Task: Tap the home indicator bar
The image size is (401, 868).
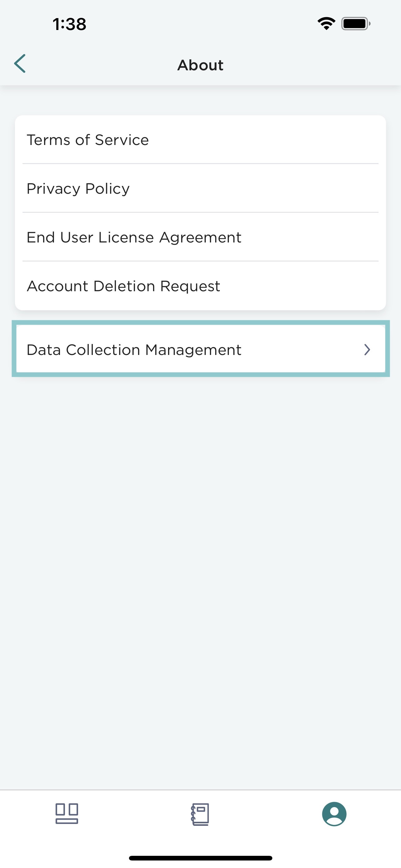Action: [200, 858]
